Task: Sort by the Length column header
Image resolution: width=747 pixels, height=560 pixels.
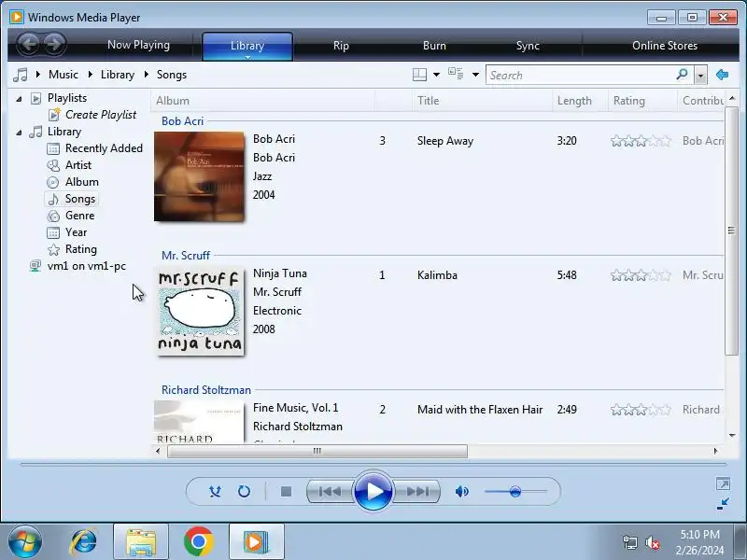Action: pyautogui.click(x=580, y=101)
